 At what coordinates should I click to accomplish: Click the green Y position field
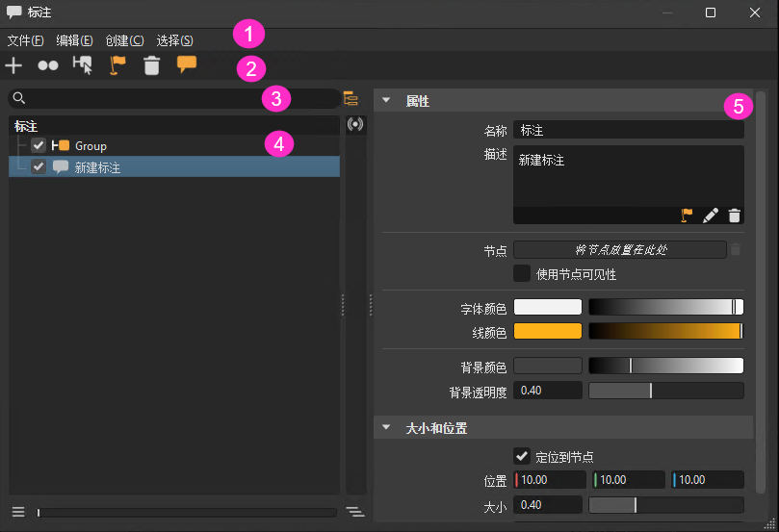pyautogui.click(x=629, y=480)
